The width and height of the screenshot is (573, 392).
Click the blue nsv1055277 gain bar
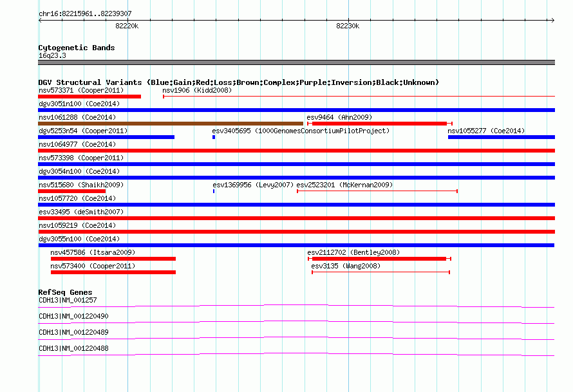click(502, 137)
